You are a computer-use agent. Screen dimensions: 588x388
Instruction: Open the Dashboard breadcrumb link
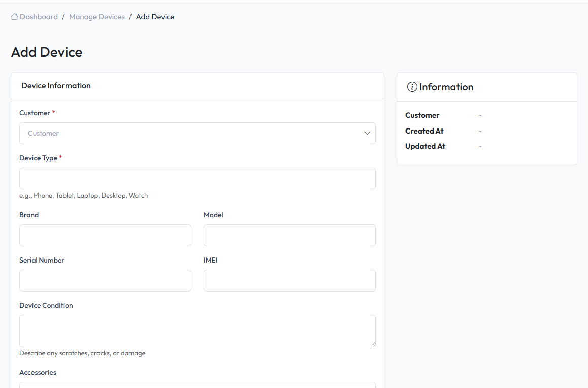(x=39, y=17)
